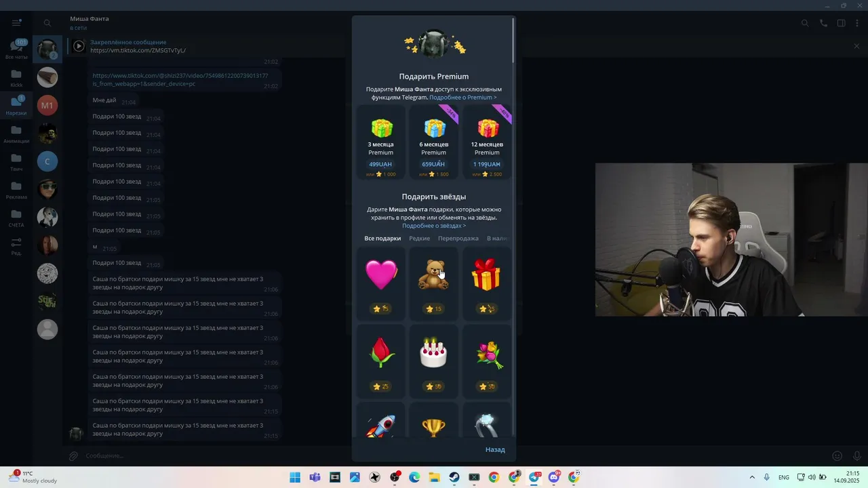Choose the birthday cake gift

(x=433, y=361)
